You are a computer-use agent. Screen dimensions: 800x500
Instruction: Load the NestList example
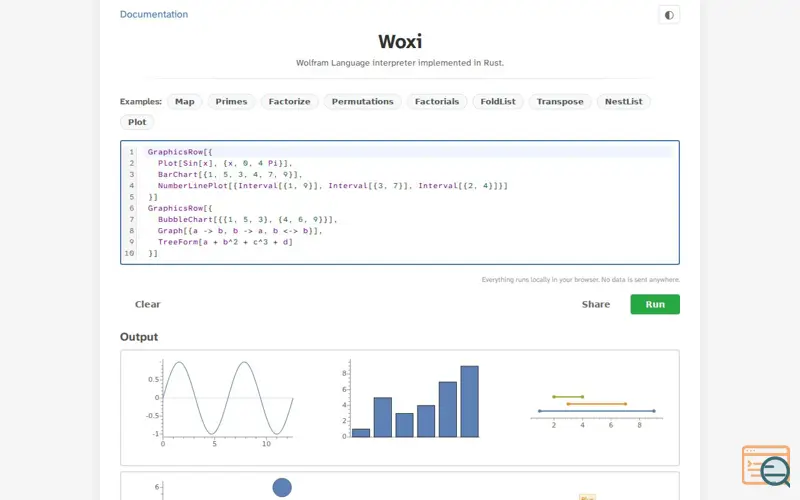tap(623, 102)
